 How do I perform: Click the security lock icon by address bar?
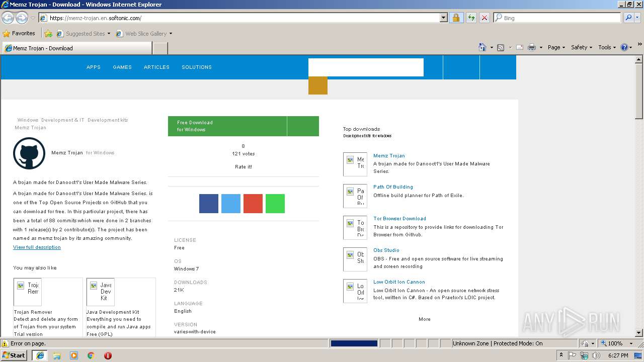coord(456,18)
